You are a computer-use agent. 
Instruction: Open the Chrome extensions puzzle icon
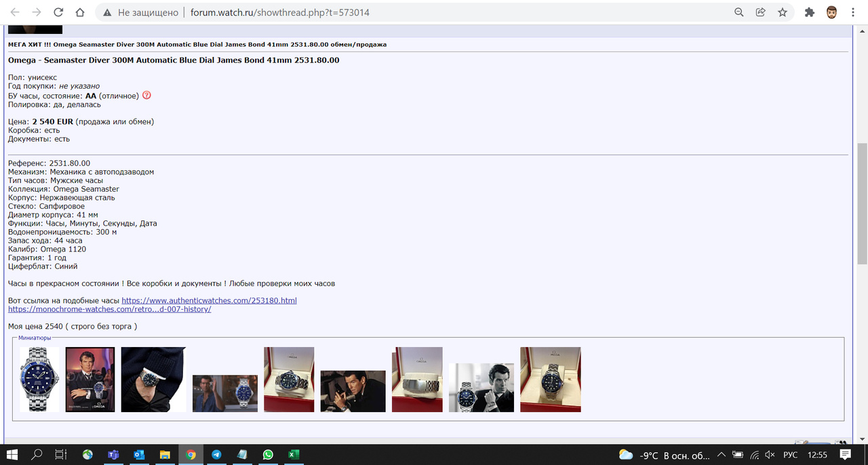[x=809, y=12]
